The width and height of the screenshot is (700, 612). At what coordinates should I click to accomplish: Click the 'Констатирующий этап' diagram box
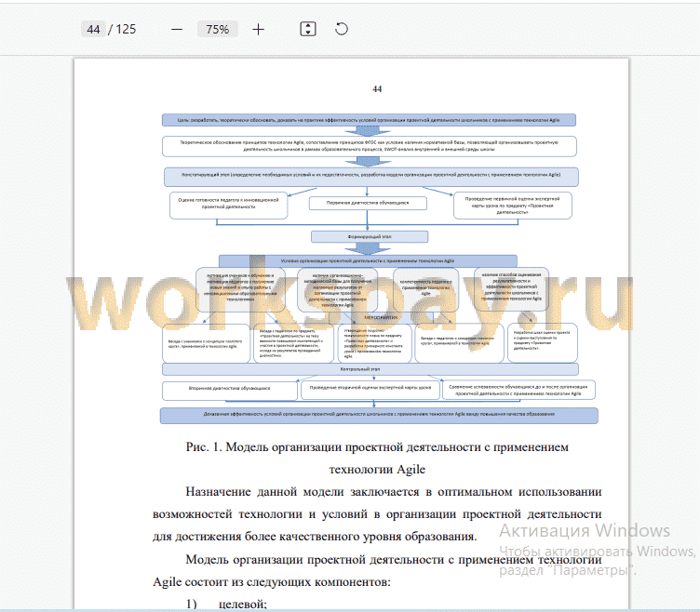tap(371, 177)
